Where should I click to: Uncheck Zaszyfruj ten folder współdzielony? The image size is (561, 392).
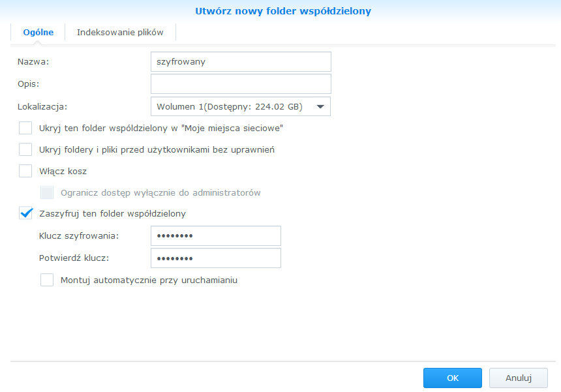(x=25, y=213)
